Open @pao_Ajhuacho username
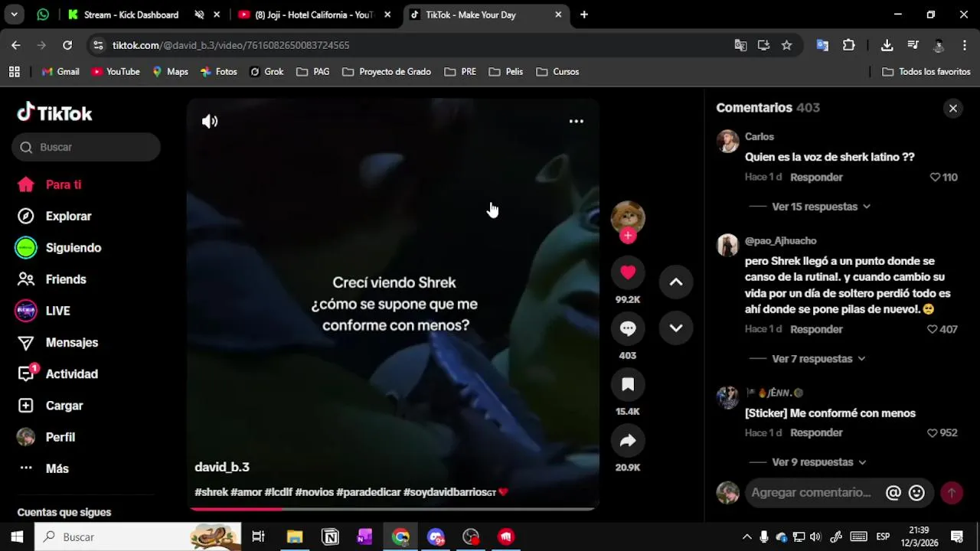Screen dimensions: 980x551 click(x=781, y=240)
